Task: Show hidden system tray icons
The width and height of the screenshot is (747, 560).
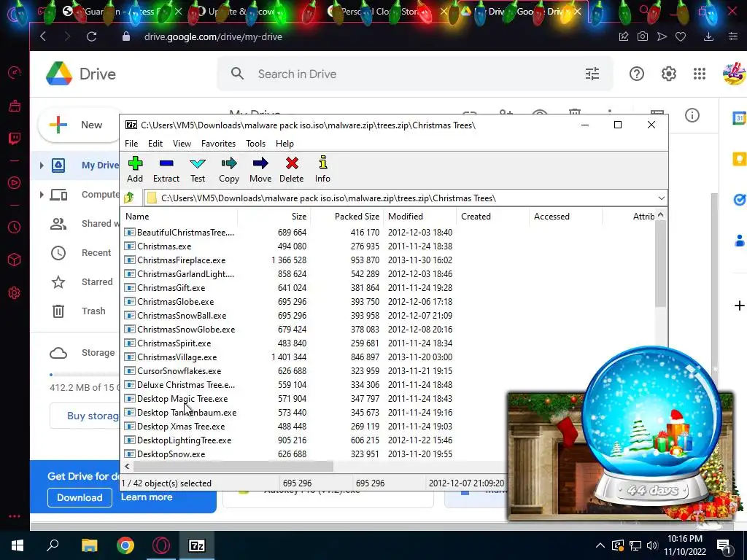Action: click(x=600, y=545)
